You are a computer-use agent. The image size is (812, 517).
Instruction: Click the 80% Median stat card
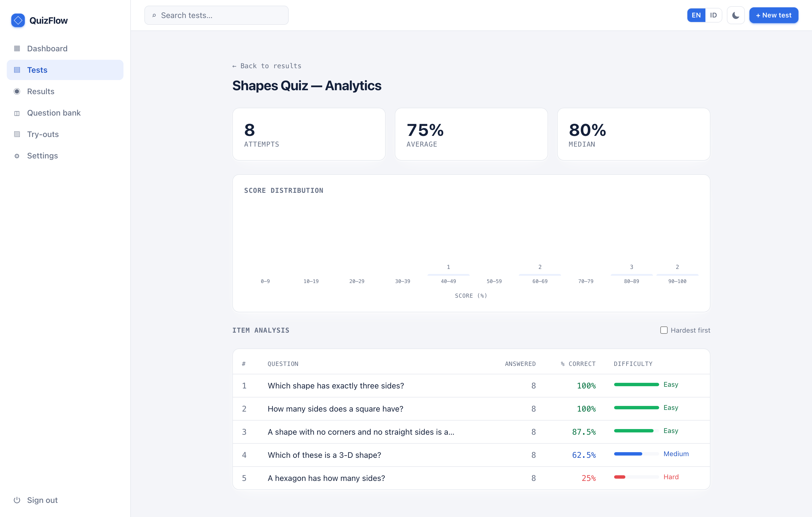634,134
